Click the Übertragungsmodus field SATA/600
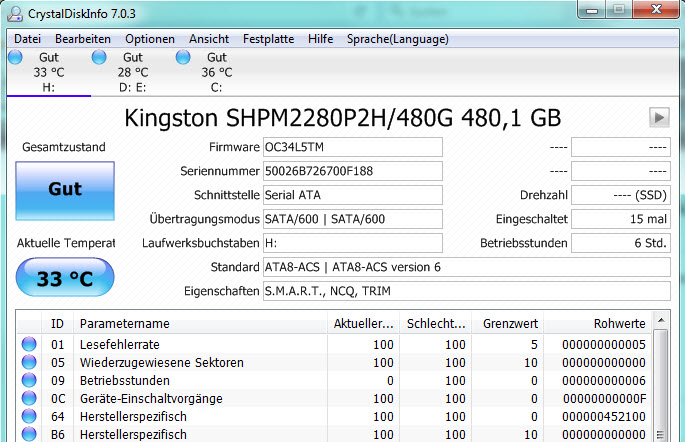This screenshot has width=685, height=442. point(353,219)
